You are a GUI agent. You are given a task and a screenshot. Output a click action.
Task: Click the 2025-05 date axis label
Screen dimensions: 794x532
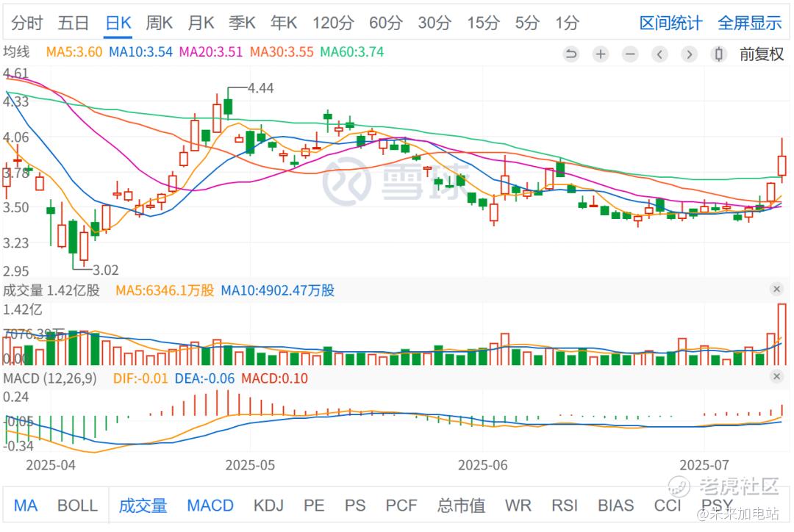tap(250, 464)
